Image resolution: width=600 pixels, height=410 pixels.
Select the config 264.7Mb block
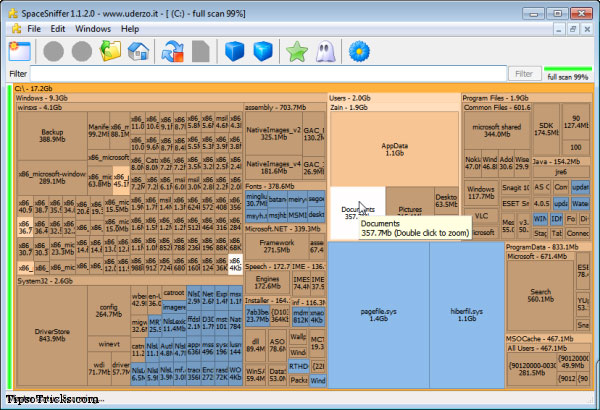(108, 310)
